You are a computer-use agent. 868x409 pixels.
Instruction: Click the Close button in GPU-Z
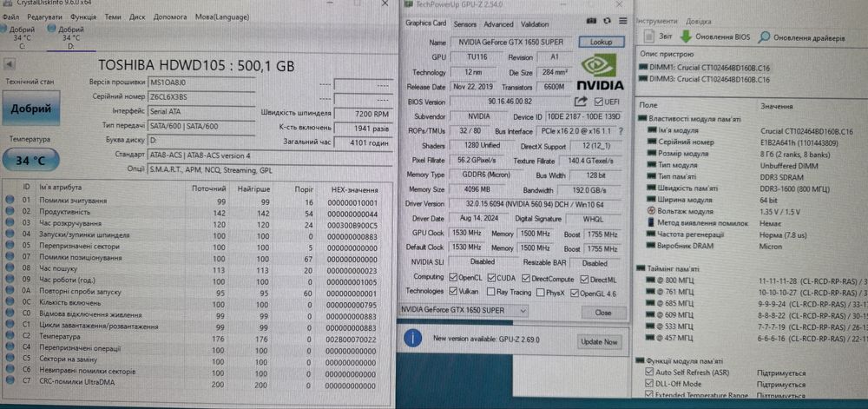603,313
